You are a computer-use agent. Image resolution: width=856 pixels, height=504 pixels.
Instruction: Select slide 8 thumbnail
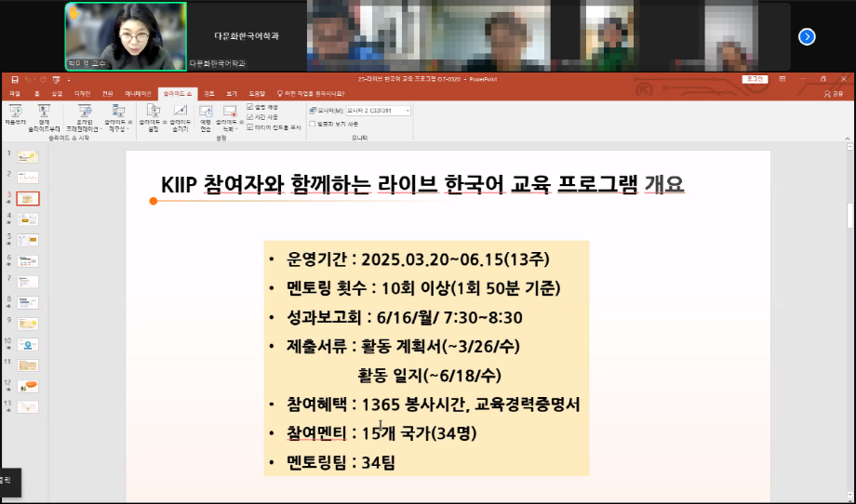pyautogui.click(x=28, y=303)
